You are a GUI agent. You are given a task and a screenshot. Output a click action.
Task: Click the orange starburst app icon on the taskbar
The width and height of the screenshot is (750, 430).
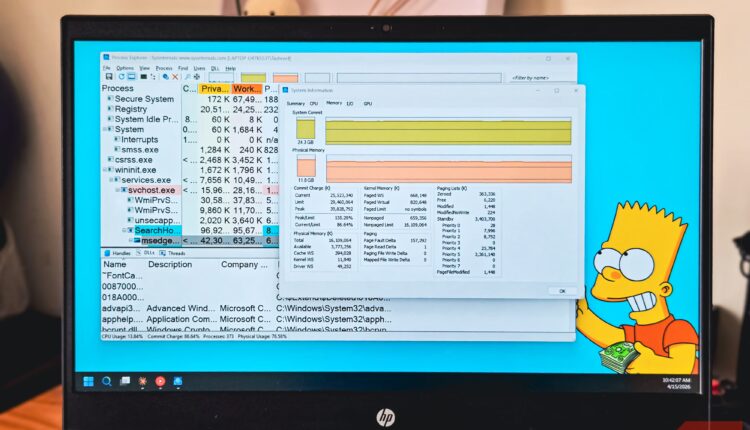point(143,381)
